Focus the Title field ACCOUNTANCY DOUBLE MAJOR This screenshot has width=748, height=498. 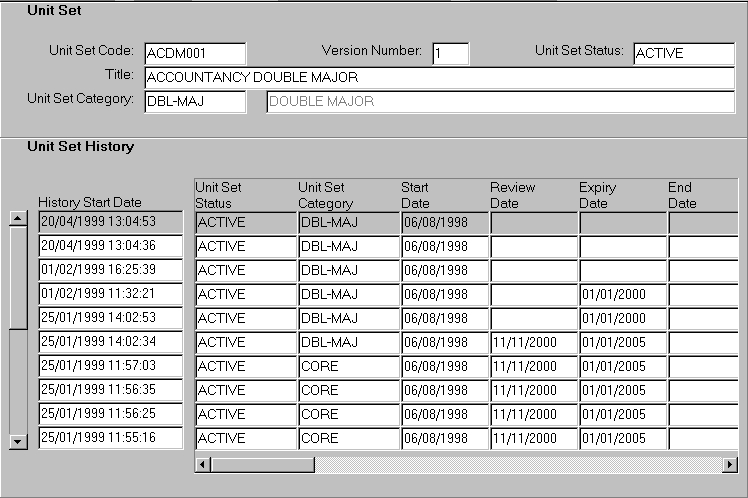[x=439, y=77]
